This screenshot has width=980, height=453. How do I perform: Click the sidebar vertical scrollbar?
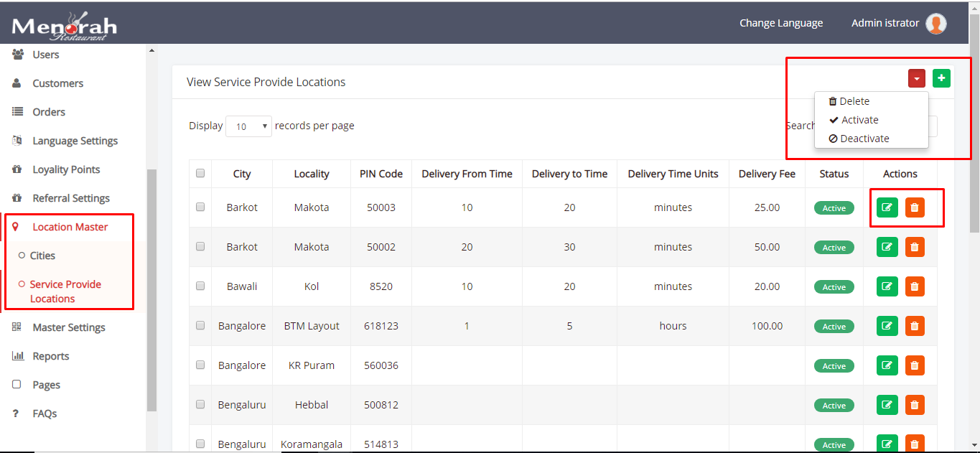pos(151,287)
